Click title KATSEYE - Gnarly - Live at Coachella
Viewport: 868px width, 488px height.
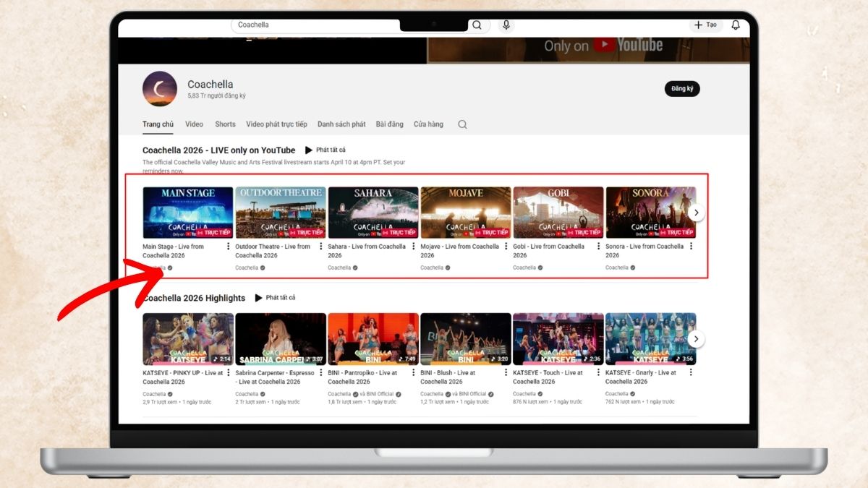tap(641, 377)
